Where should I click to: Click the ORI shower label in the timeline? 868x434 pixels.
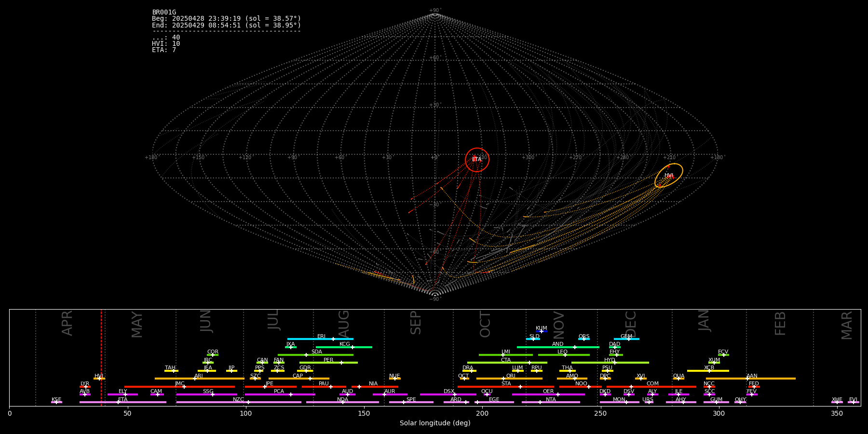(511, 376)
